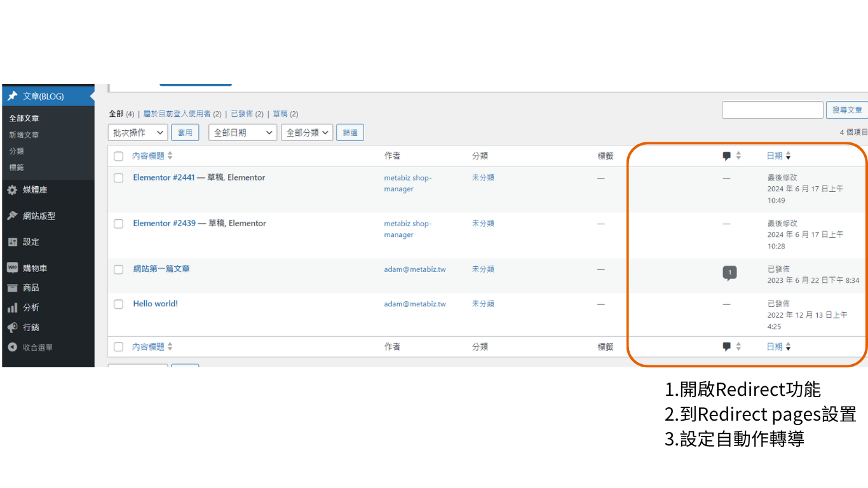
Task: Click the comment bubble showing 1 comment
Action: pyautogui.click(x=729, y=273)
